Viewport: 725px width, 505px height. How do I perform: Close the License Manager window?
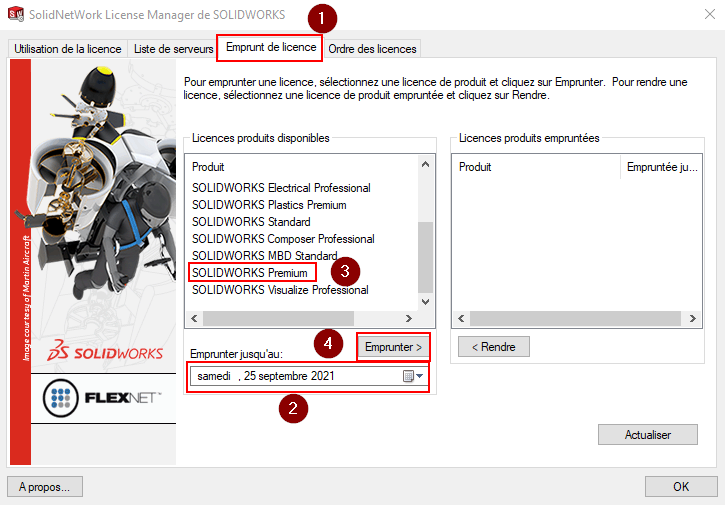[x=710, y=14]
